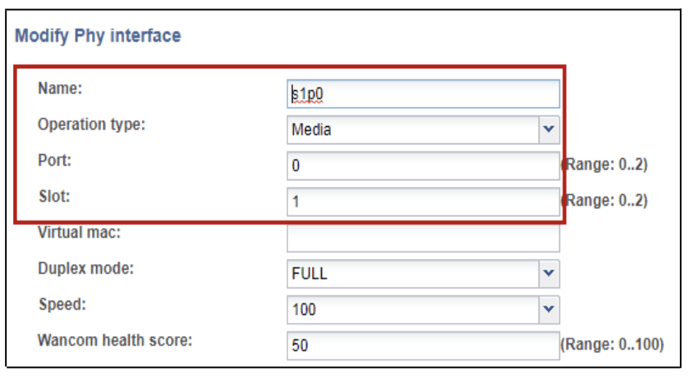688x377 pixels.
Task: Open the Speed dropdown arrow
Action: (548, 309)
